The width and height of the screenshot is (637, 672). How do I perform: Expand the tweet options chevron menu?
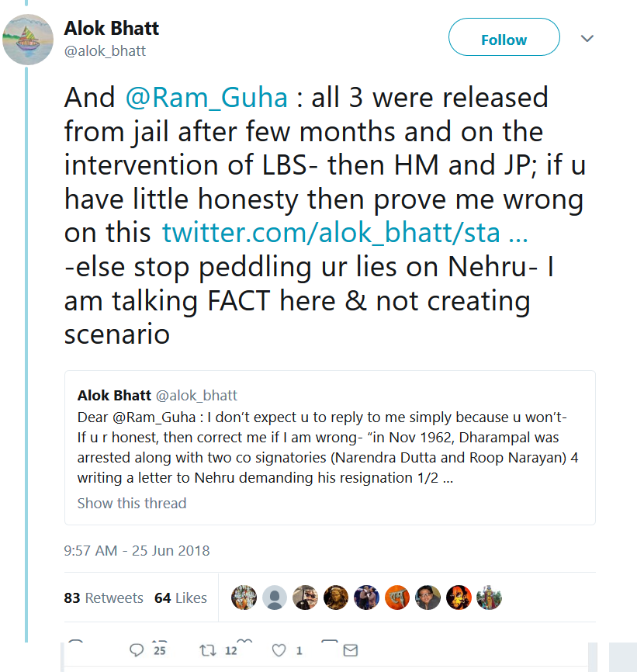tap(587, 39)
